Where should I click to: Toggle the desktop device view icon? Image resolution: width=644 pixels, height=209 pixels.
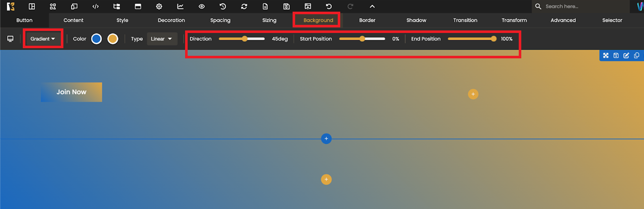[x=10, y=39]
